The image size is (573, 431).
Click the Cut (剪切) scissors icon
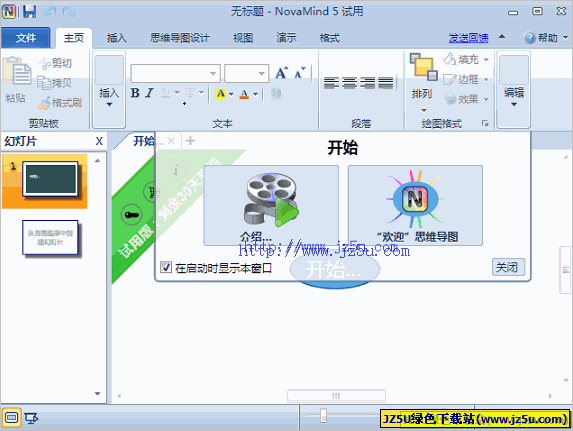coord(44,64)
